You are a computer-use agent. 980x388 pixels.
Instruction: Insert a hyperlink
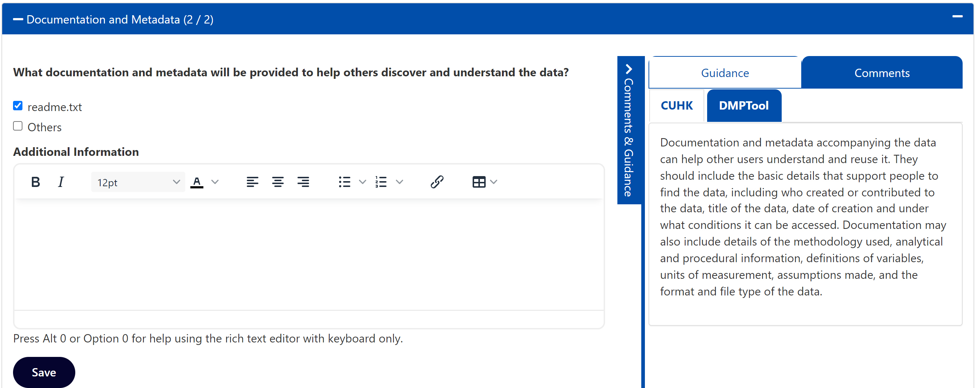pyautogui.click(x=437, y=182)
